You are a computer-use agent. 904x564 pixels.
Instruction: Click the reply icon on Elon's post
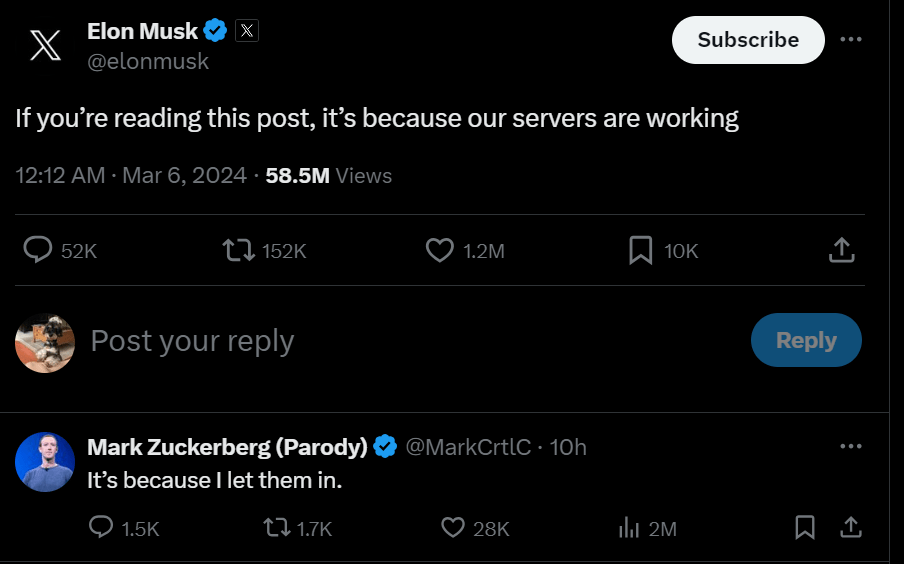click(38, 250)
